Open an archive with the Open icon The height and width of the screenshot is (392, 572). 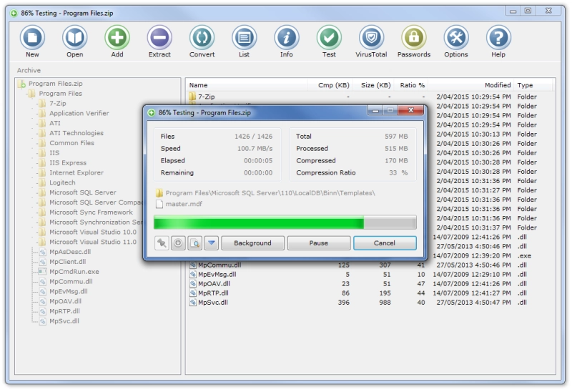75,38
